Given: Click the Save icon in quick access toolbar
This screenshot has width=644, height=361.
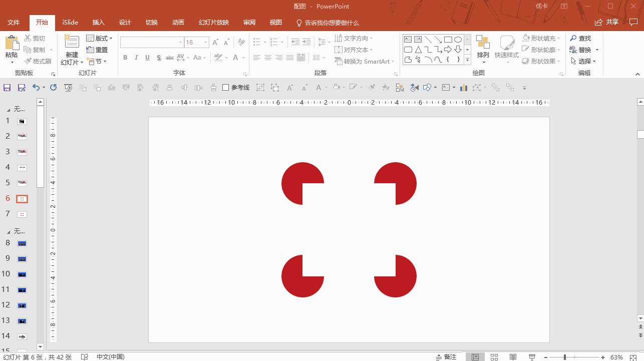Looking at the screenshot, I should click(x=7, y=88).
